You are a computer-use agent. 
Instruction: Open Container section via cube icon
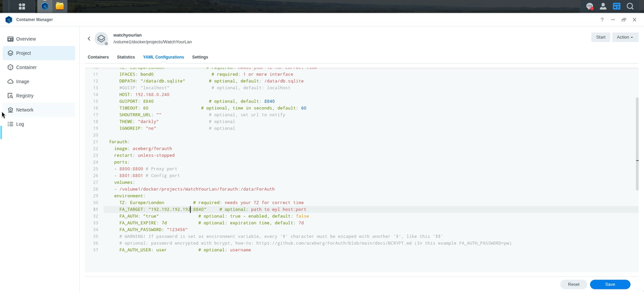click(11, 67)
